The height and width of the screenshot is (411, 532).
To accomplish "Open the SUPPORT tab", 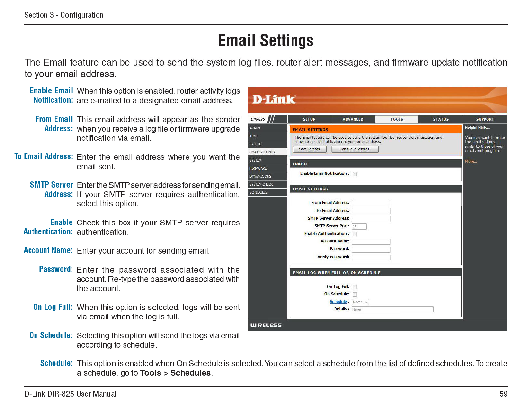I will coord(485,119).
